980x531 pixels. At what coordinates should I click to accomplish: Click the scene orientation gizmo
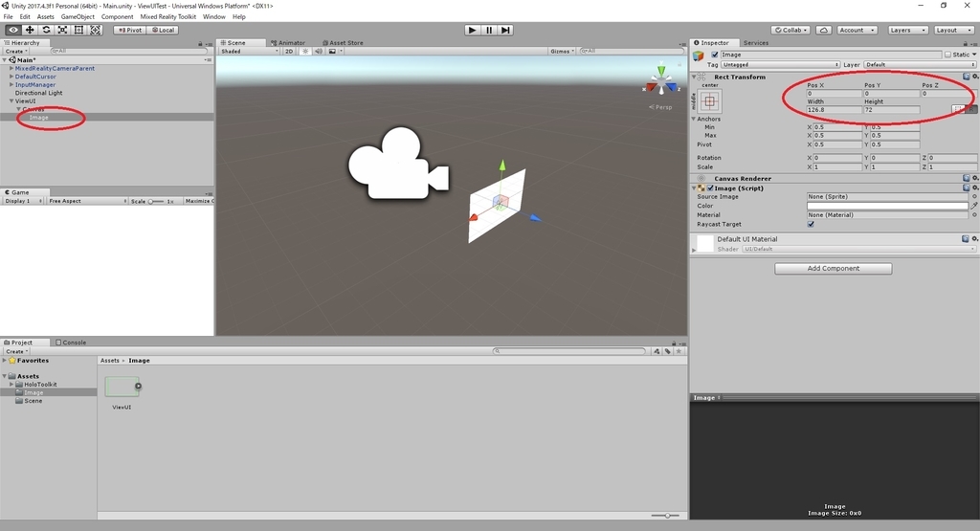[660, 81]
